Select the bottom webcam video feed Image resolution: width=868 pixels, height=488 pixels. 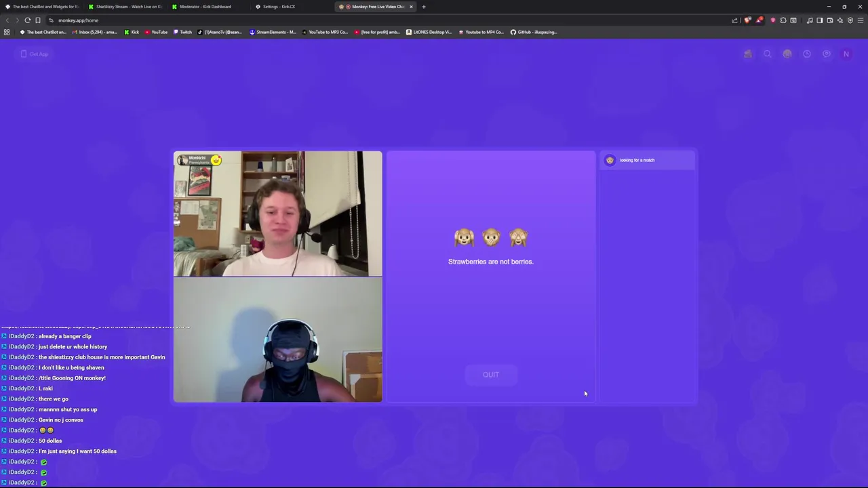click(278, 340)
